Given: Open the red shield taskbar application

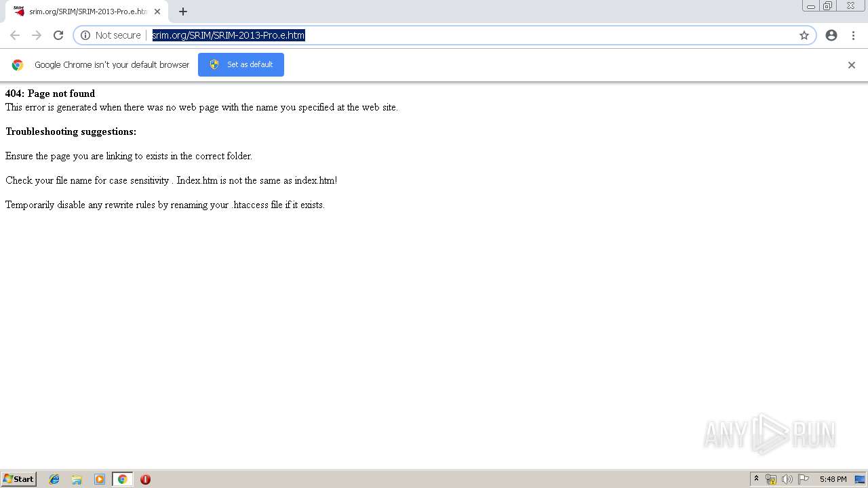Looking at the screenshot, I should [145, 479].
